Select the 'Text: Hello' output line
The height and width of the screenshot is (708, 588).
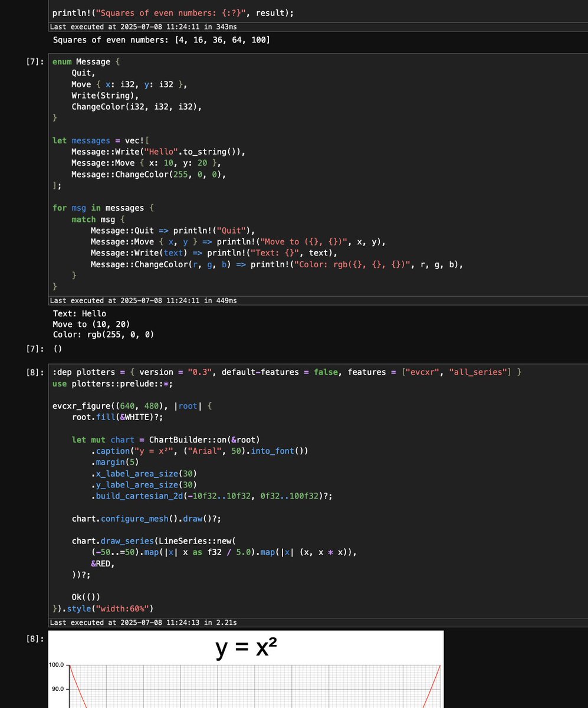tap(80, 314)
